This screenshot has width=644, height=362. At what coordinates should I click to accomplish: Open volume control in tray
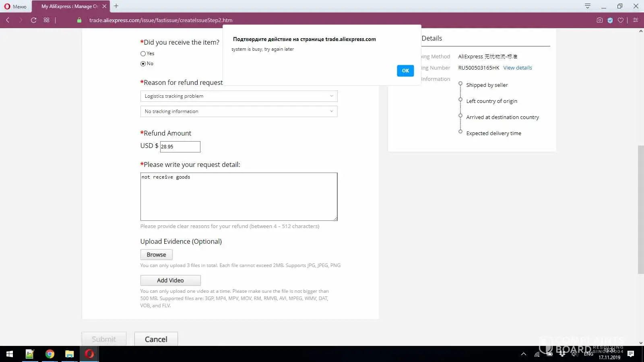pyautogui.click(x=575, y=354)
